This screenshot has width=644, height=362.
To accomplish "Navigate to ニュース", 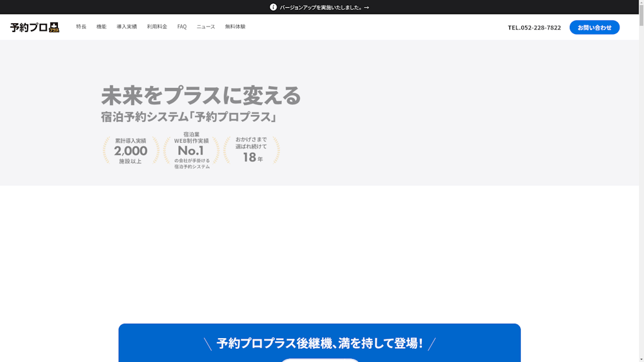I will point(206,27).
